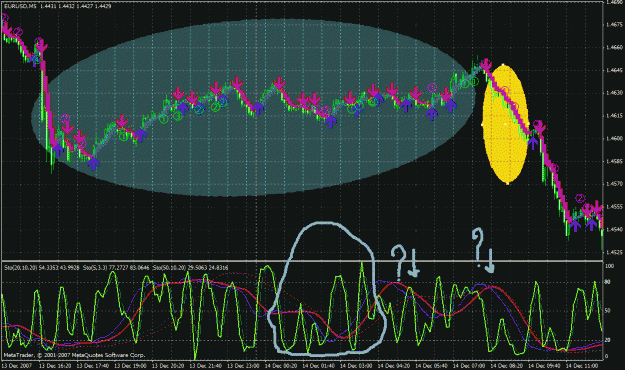This screenshot has height=370, width=625.
Task: Click the 14 Dec 00:20 time label
Action: click(280, 366)
